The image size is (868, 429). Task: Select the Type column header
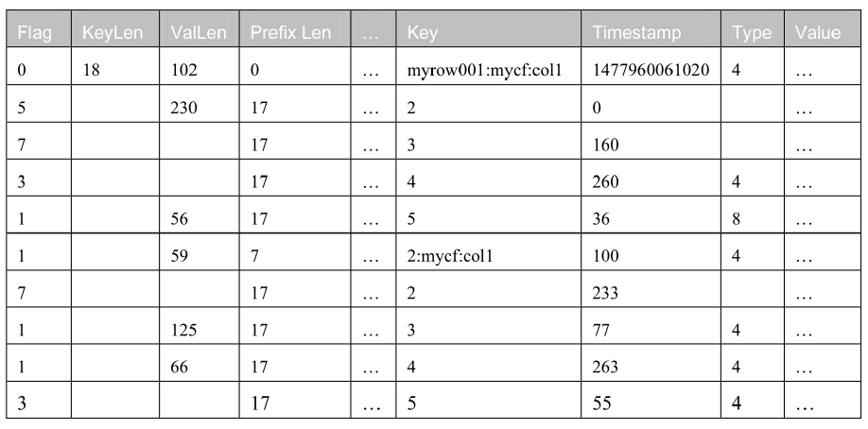pos(753,28)
